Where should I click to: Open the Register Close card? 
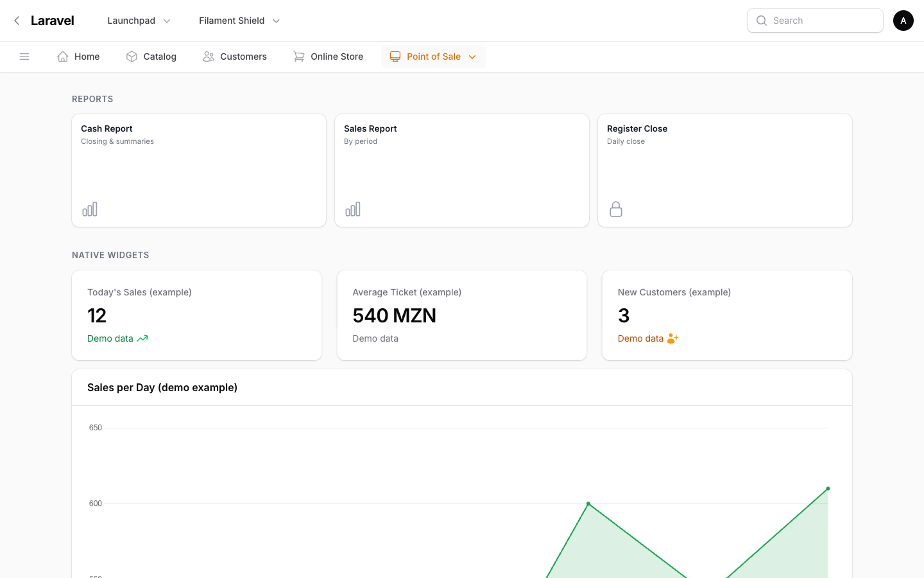tap(725, 171)
